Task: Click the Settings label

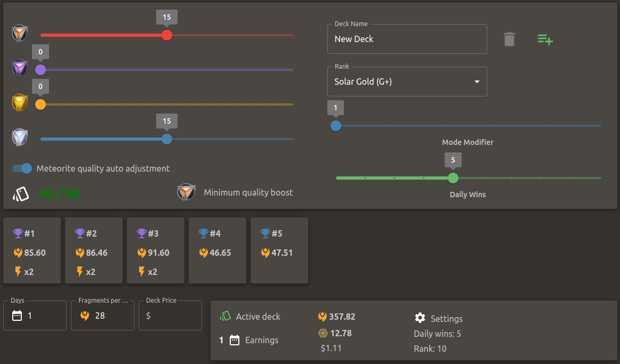Action: [x=446, y=319]
